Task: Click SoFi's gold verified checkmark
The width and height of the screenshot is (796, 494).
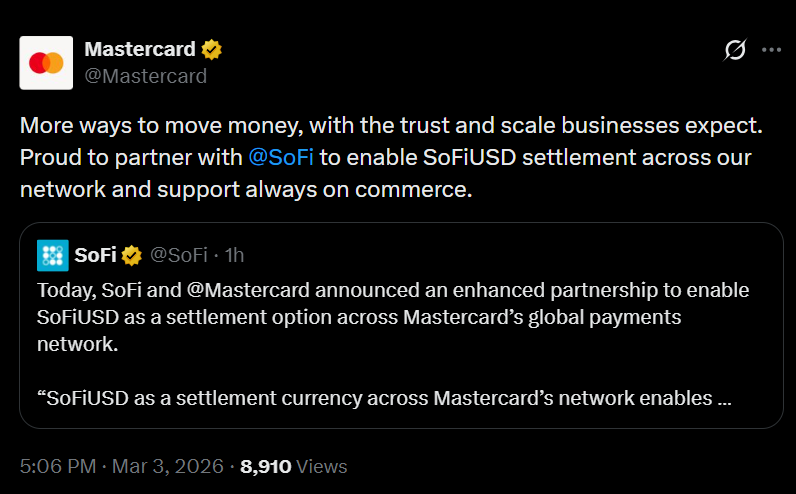Action: (131, 256)
